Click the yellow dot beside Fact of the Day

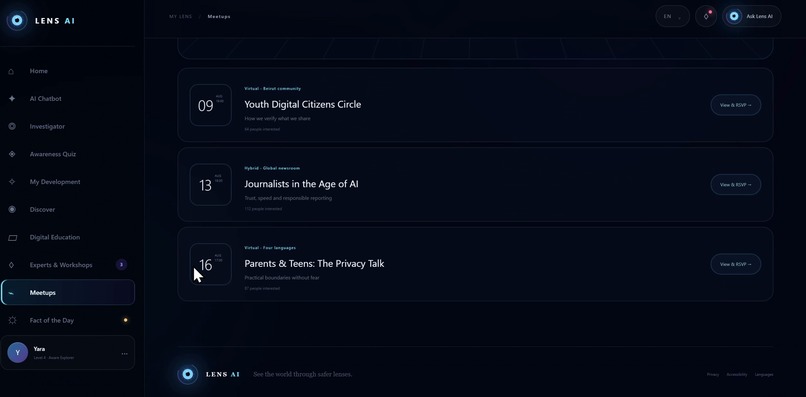[x=125, y=320]
